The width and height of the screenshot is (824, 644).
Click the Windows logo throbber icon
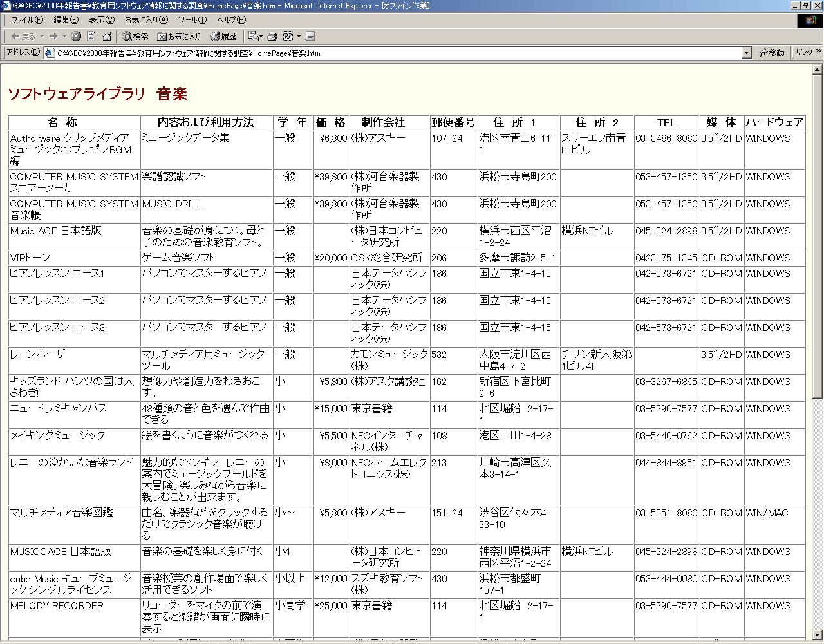[x=810, y=21]
